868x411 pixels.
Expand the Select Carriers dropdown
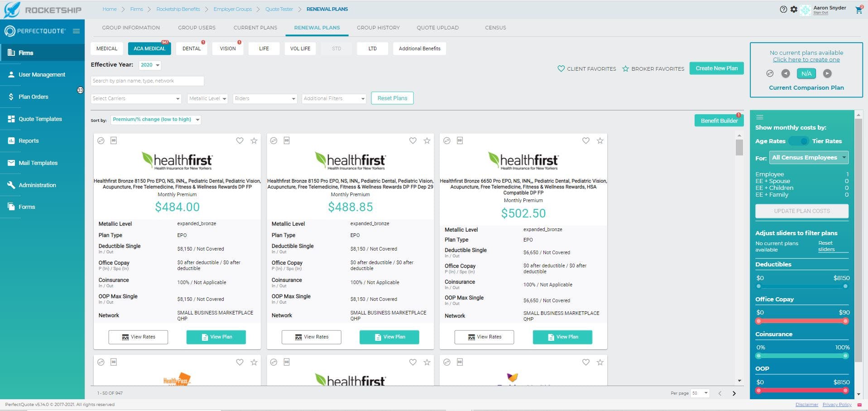(136, 98)
